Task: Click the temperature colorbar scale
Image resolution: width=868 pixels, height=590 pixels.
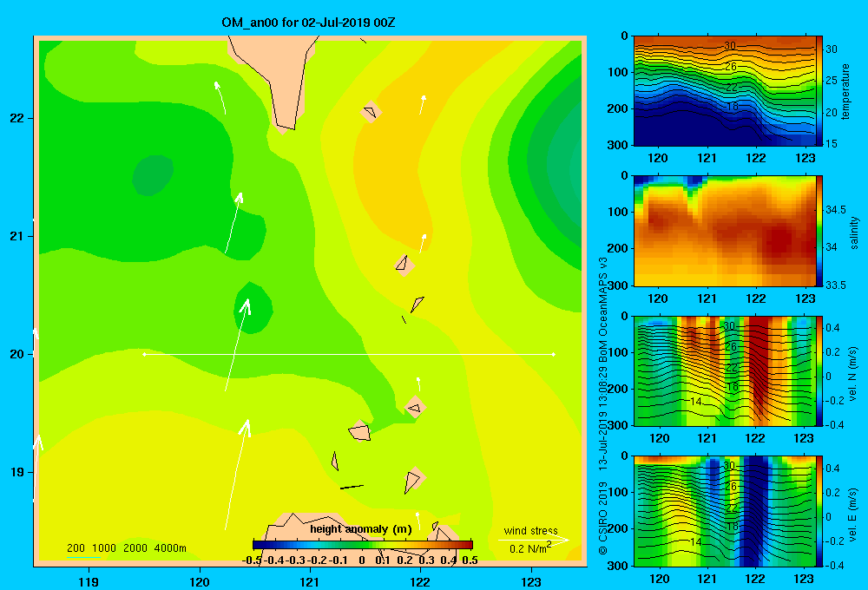Action: pyautogui.click(x=819, y=91)
